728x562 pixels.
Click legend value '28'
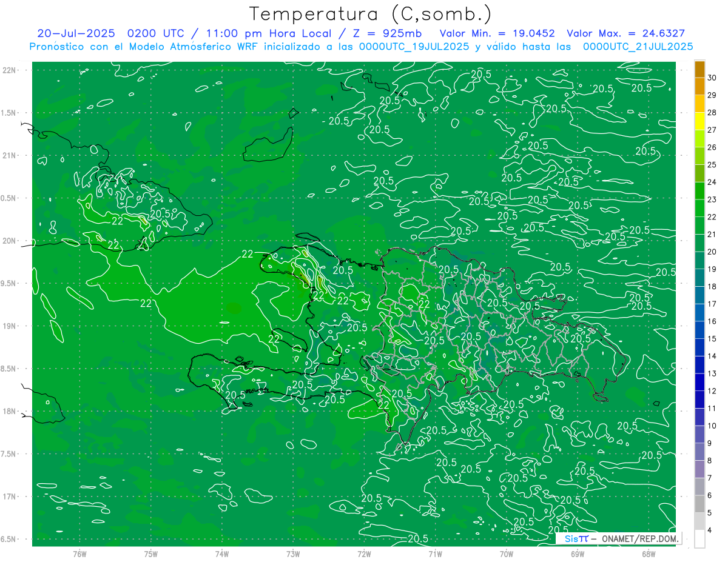pos(712,113)
